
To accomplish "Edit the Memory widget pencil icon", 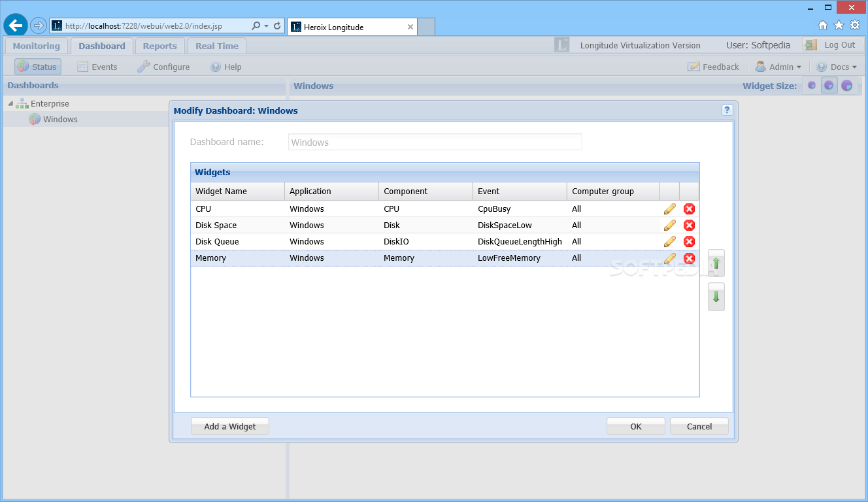I will pyautogui.click(x=669, y=258).
